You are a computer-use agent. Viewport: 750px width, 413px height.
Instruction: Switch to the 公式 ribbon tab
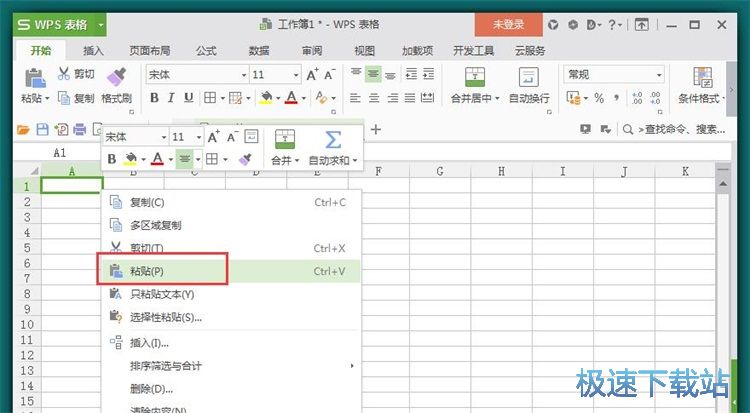coord(206,51)
